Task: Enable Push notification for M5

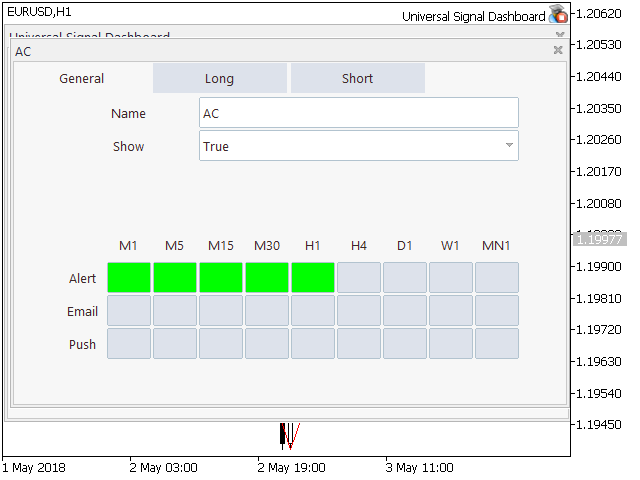Action: tap(175, 344)
